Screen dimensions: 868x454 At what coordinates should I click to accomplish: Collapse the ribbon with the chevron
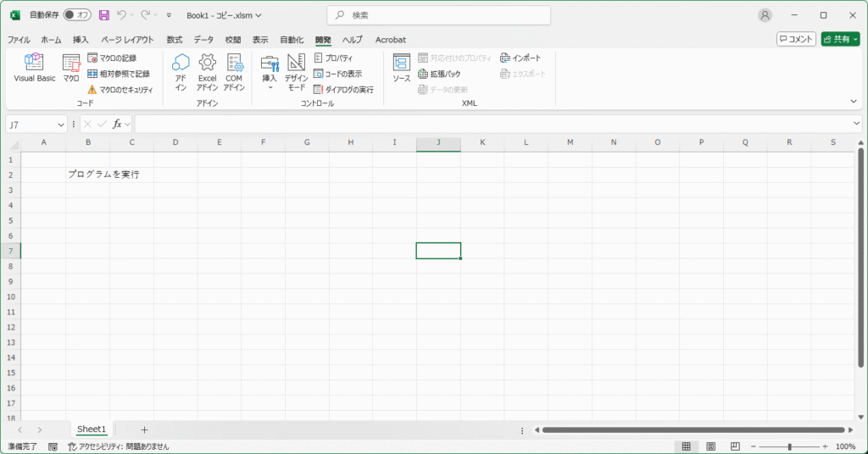click(x=854, y=101)
